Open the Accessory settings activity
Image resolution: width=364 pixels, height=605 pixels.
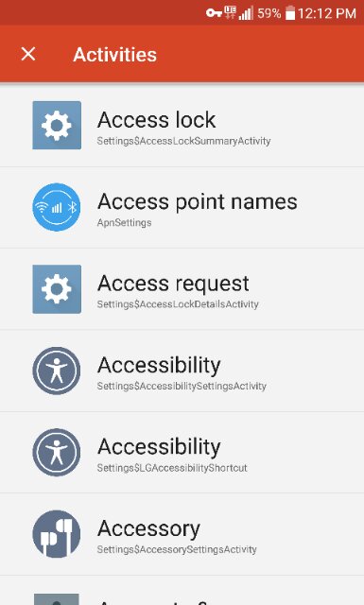point(182,534)
